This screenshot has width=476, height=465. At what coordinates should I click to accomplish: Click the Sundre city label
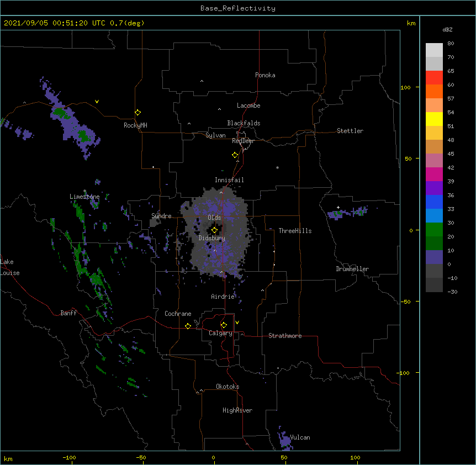pyautogui.click(x=161, y=216)
